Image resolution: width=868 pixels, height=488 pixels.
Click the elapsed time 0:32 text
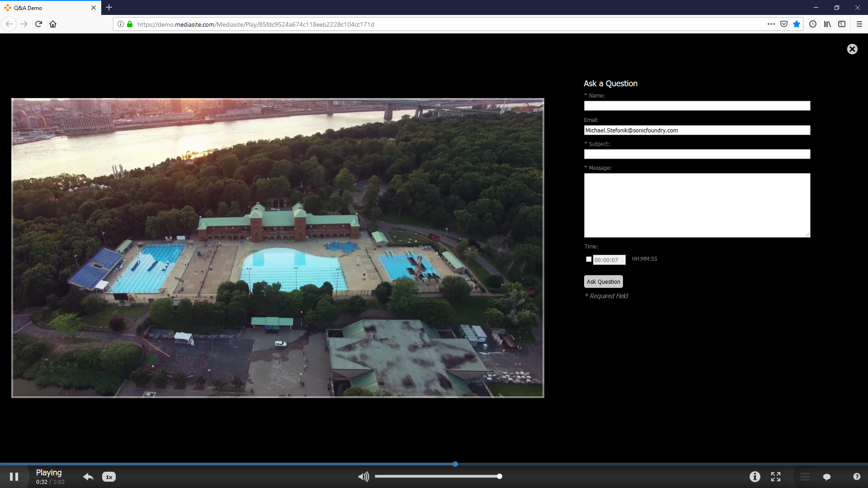42,482
